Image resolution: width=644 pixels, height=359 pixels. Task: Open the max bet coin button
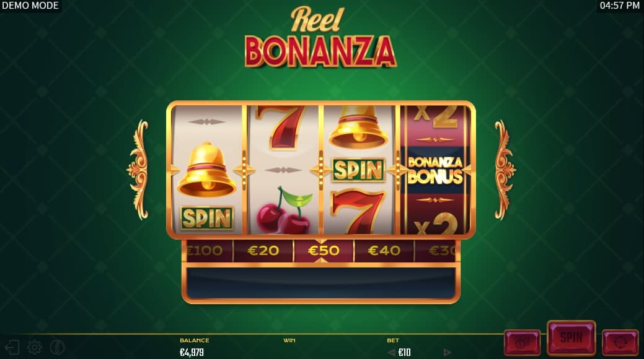522,342
